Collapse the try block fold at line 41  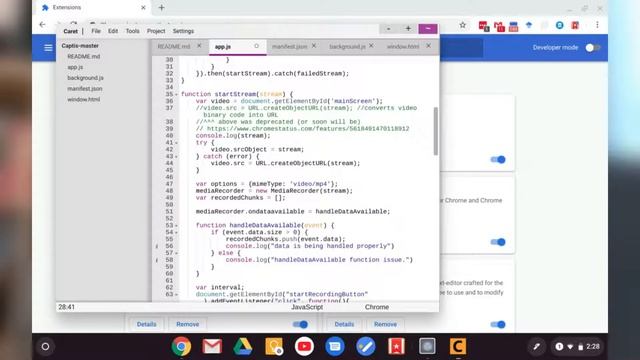point(177,143)
